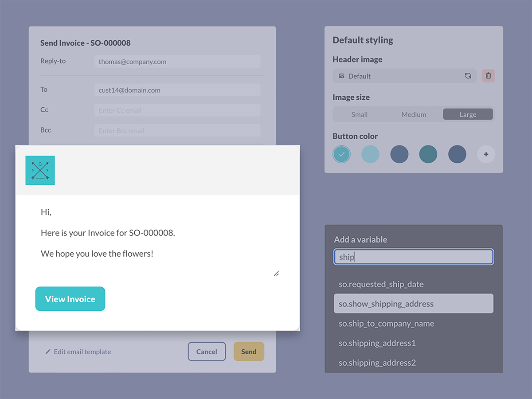The width and height of the screenshot is (532, 399).
Task: Select so.shipping_address1 option
Action: click(x=377, y=343)
